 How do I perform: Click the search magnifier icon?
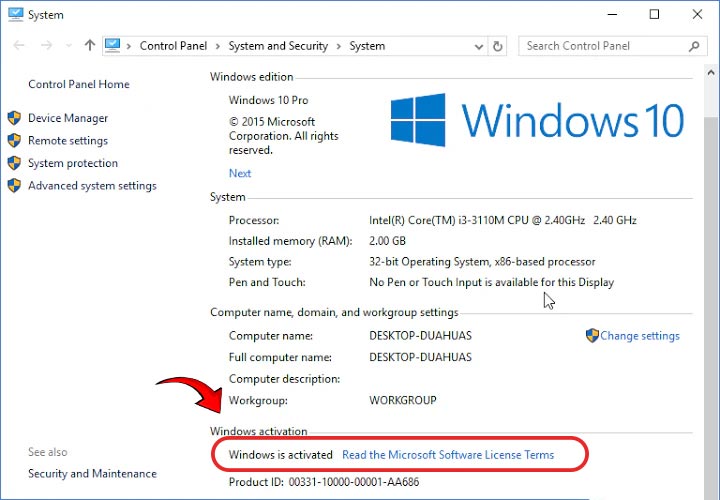pos(694,46)
